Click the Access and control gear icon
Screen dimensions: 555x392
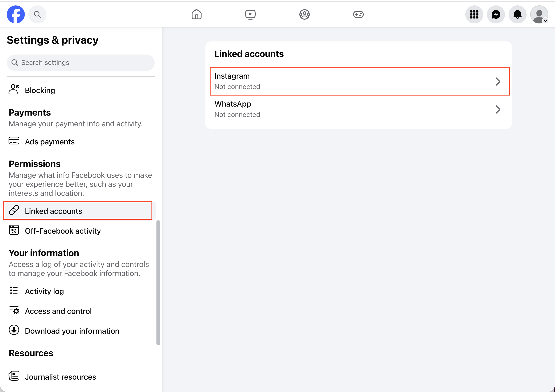(14, 310)
